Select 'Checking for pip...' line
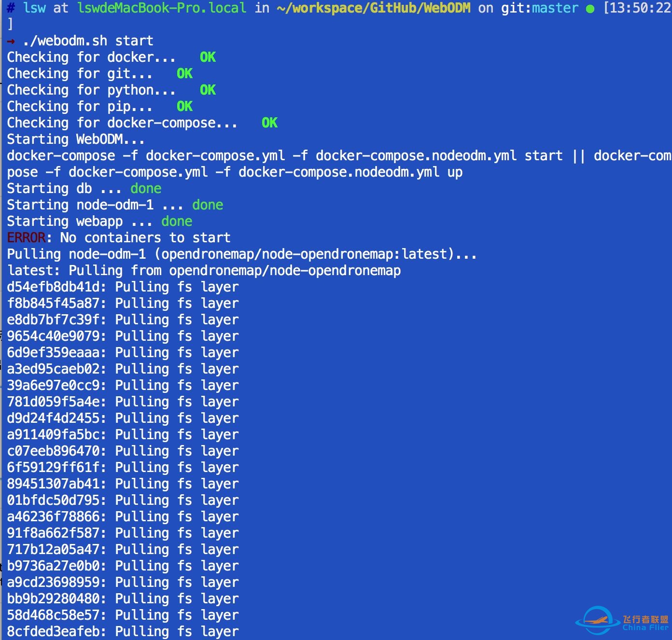Screen dimensions: 672x640 [x=100, y=106]
